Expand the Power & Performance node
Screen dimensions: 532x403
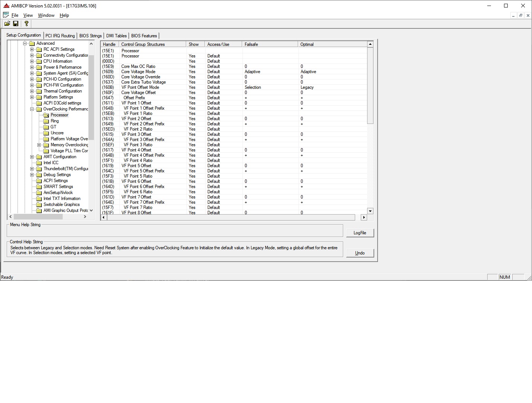[x=32, y=67]
